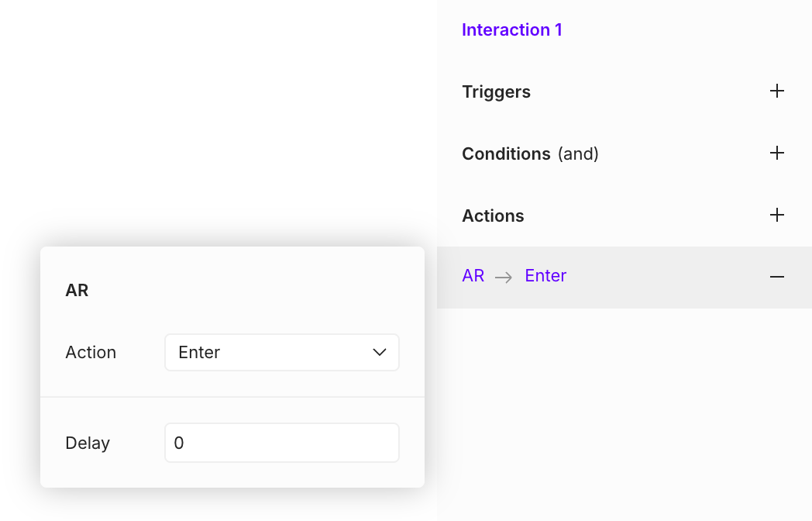Click the Delay input field
The image size is (812, 521).
[x=281, y=443]
